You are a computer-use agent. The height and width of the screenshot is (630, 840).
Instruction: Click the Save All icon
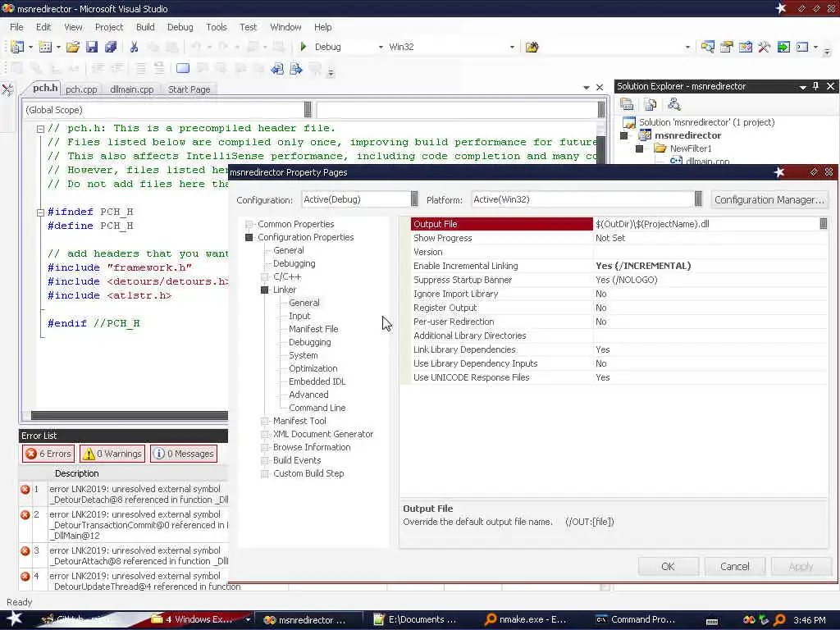click(x=111, y=47)
